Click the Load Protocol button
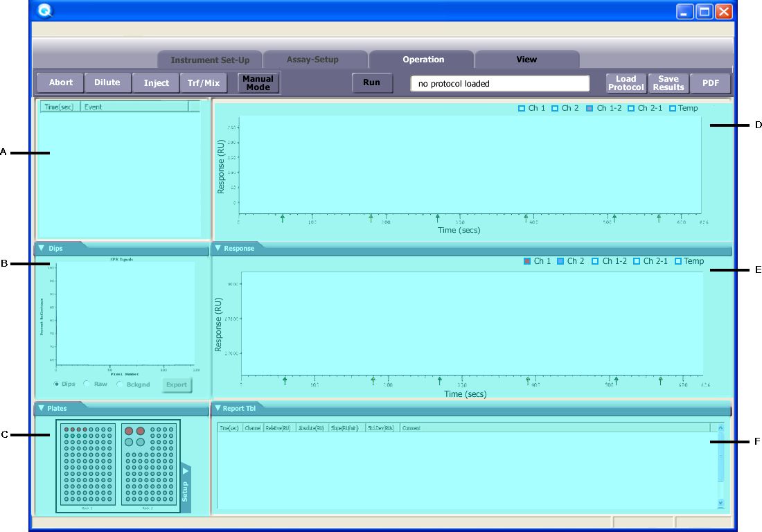 click(x=626, y=83)
